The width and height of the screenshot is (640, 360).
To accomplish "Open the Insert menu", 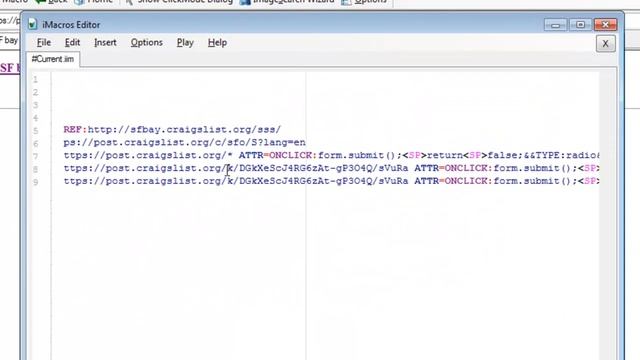I will tap(105, 42).
